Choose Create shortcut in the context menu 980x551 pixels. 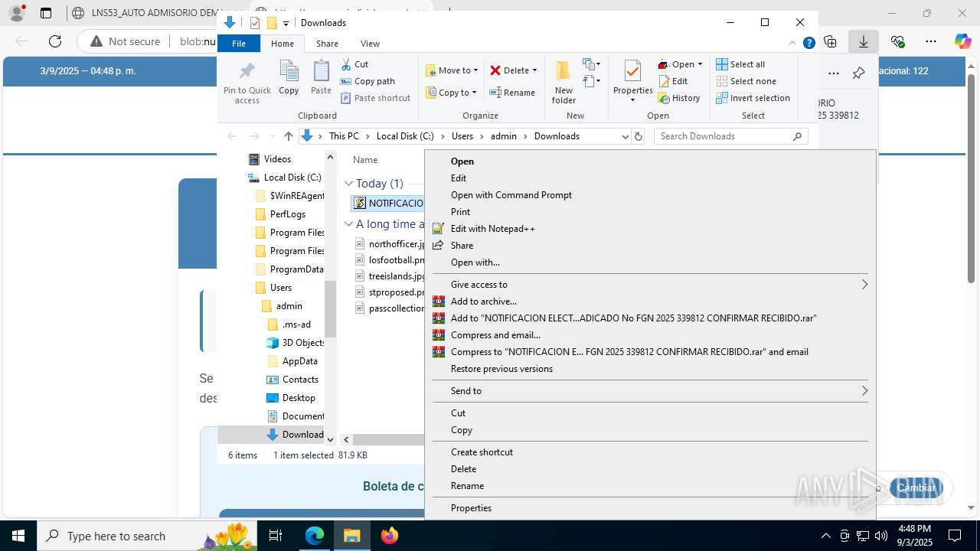click(650, 452)
